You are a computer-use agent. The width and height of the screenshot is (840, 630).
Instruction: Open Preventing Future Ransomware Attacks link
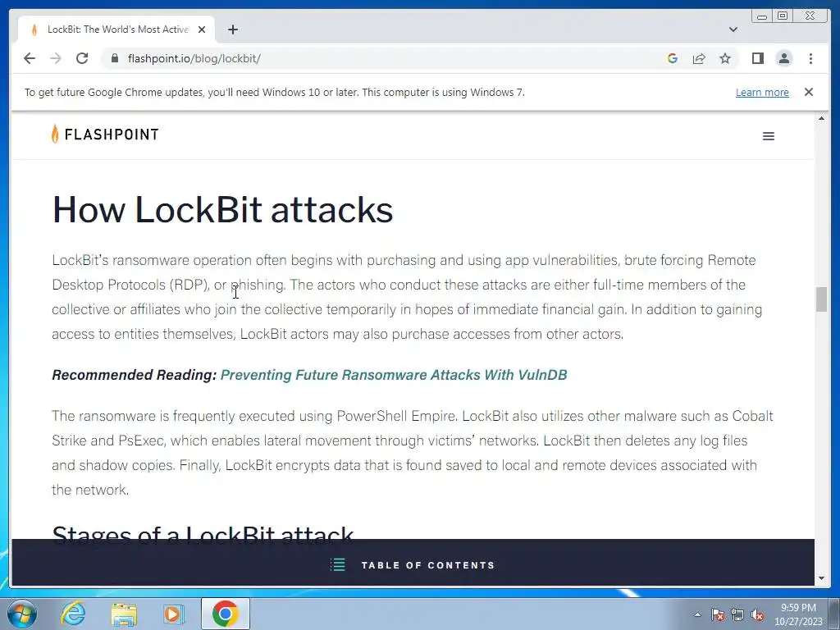click(393, 375)
